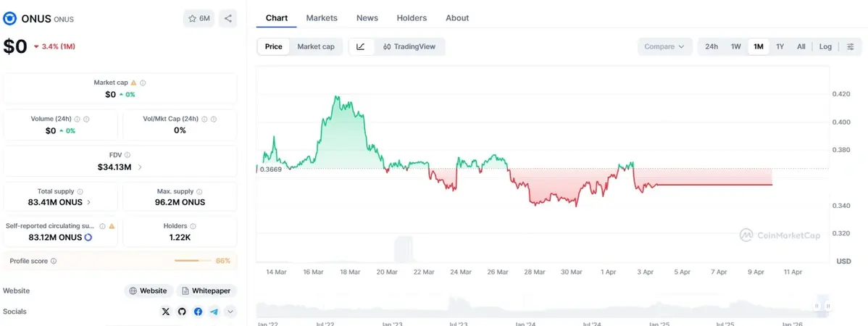Open the Facebook social link
The image size is (868, 326).
[198, 312]
